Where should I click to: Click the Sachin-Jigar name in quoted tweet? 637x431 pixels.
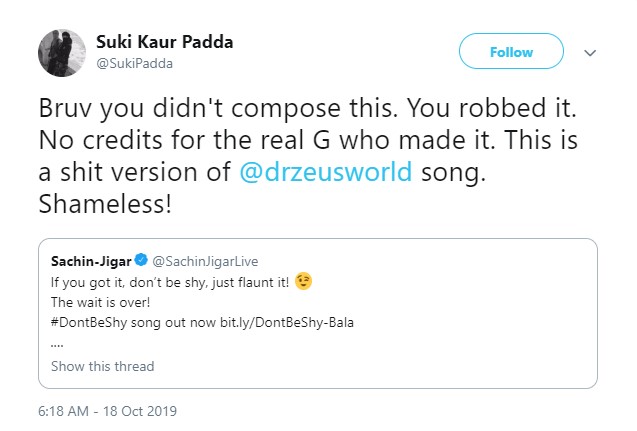pos(89,260)
